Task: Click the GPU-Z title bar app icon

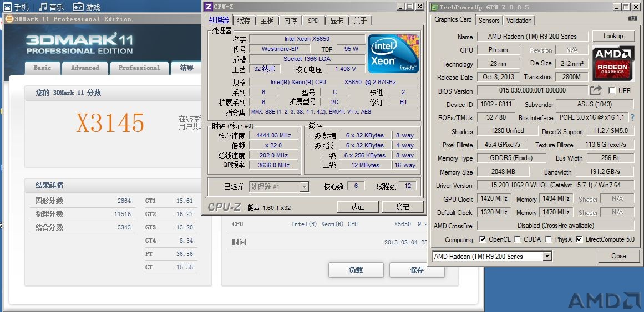Action: pos(434,7)
